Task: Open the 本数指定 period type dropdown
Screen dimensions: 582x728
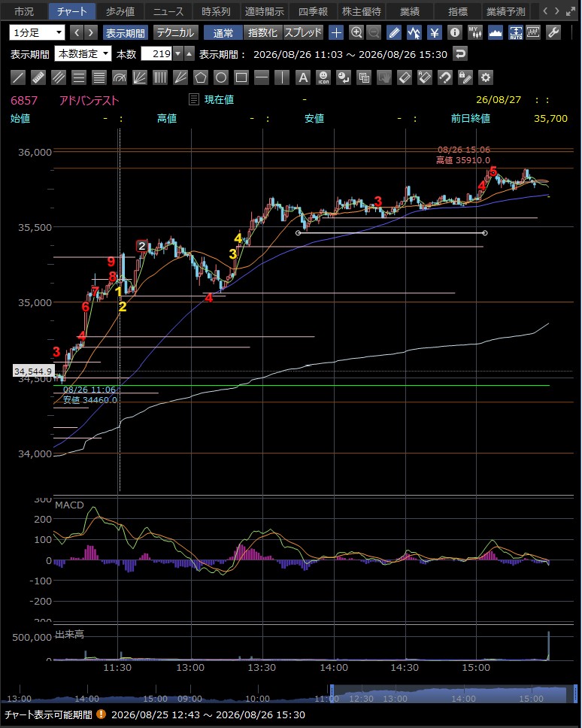Action: (x=83, y=54)
